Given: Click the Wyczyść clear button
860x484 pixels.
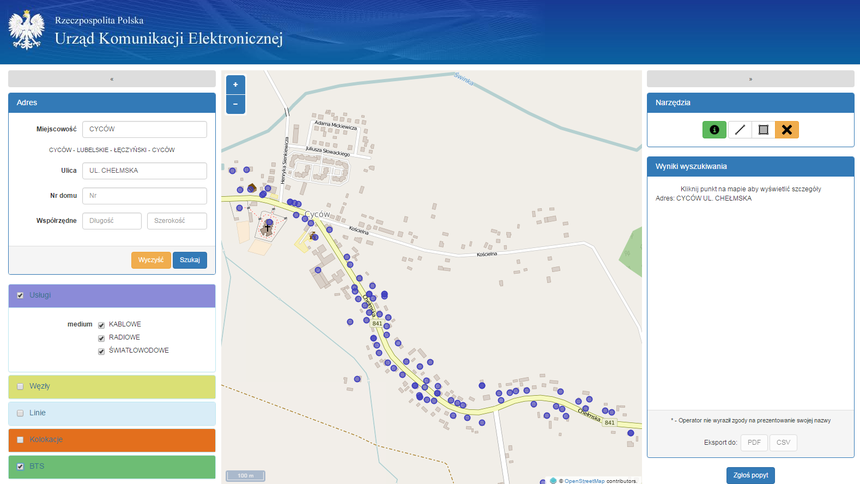Looking at the screenshot, I should [150, 260].
